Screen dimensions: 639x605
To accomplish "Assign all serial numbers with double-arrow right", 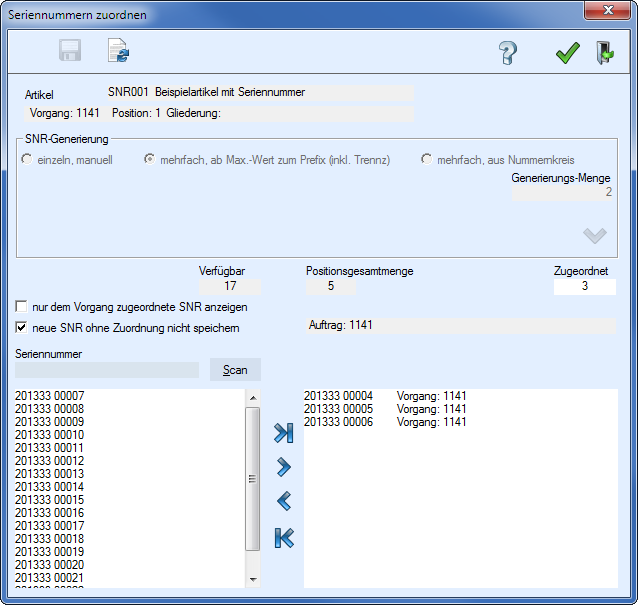I will pyautogui.click(x=283, y=433).
